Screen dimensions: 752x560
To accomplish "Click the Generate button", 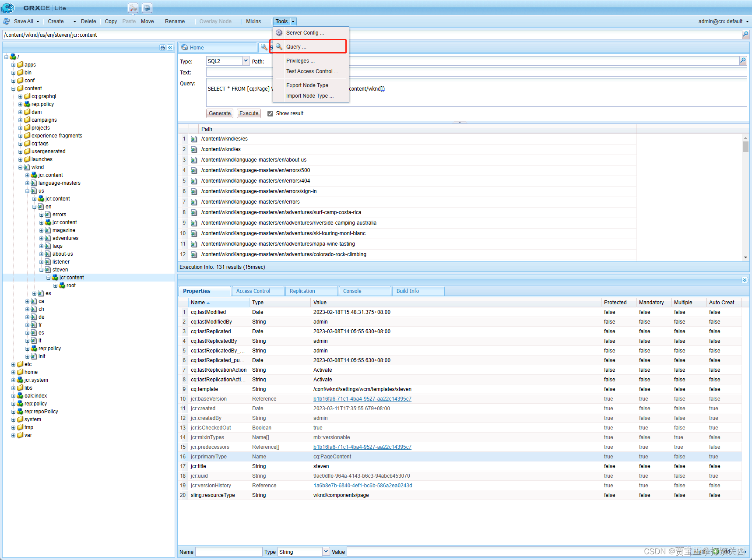I will point(219,113).
